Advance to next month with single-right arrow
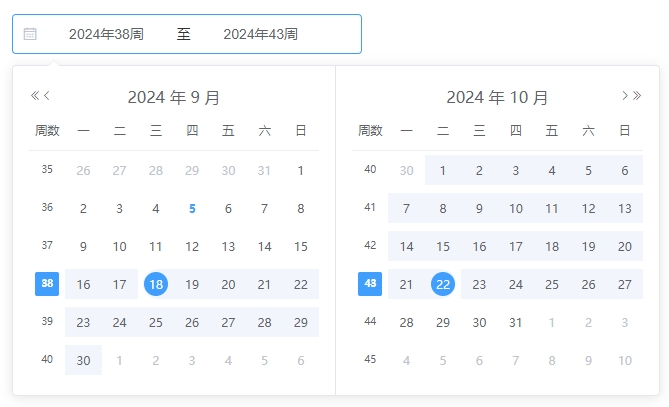 [625, 96]
